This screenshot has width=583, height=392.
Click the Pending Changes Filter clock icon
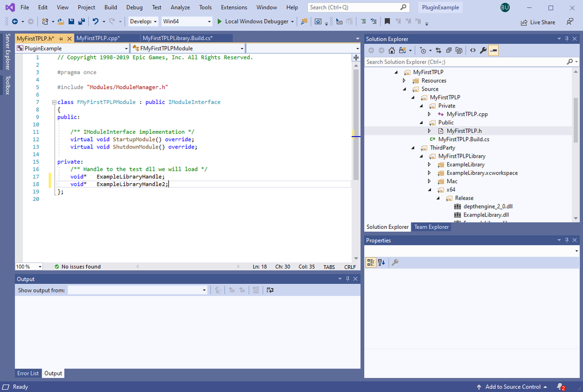point(423,50)
